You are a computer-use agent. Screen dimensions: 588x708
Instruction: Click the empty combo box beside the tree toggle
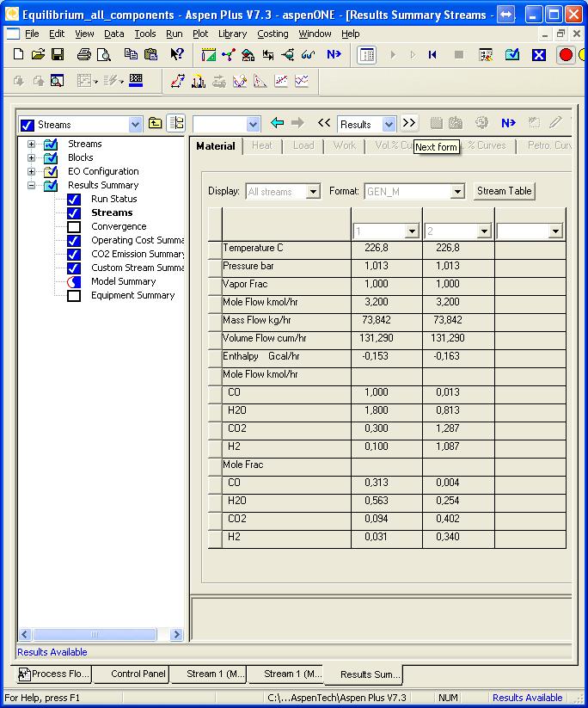click(225, 124)
